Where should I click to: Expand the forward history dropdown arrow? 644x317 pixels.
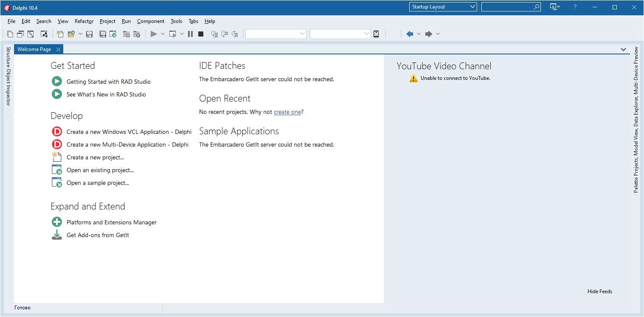tap(438, 34)
